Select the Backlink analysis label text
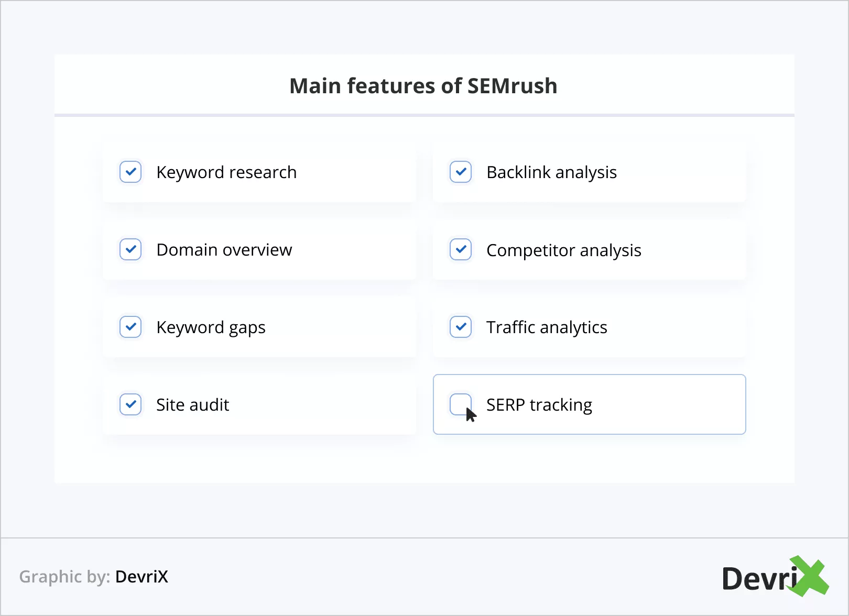This screenshot has height=616, width=849. pos(551,172)
